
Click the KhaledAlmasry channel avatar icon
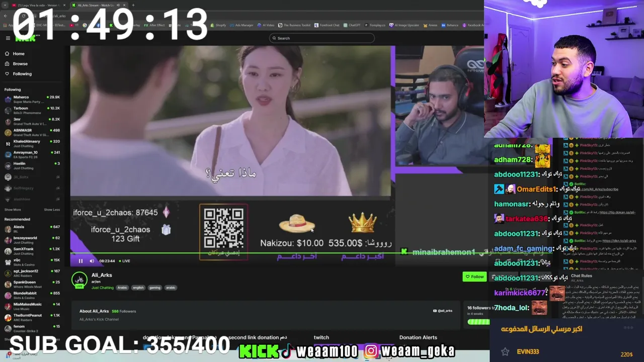coord(8,143)
